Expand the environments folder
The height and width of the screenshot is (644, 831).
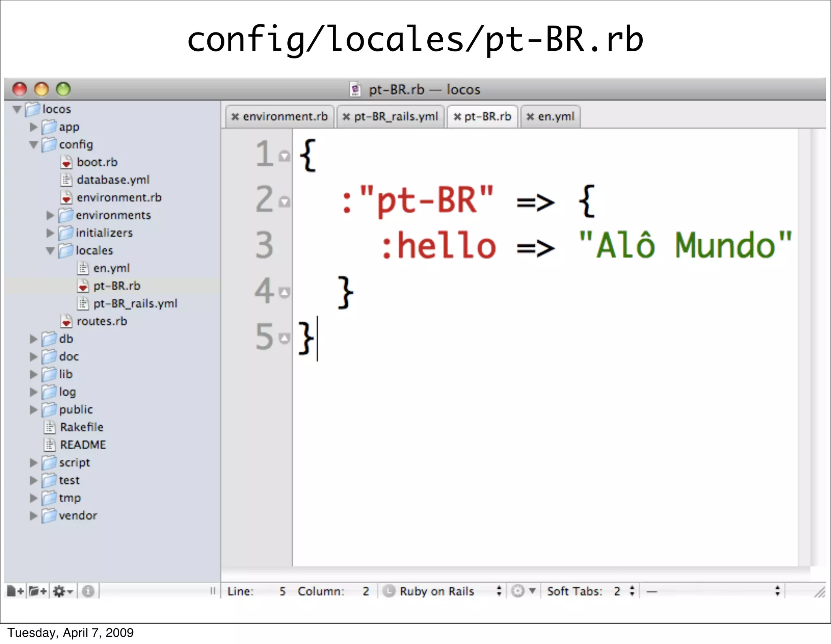point(50,215)
